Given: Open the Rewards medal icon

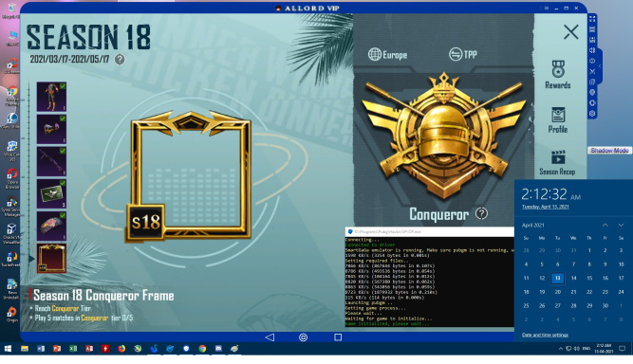Looking at the screenshot, I should [558, 69].
